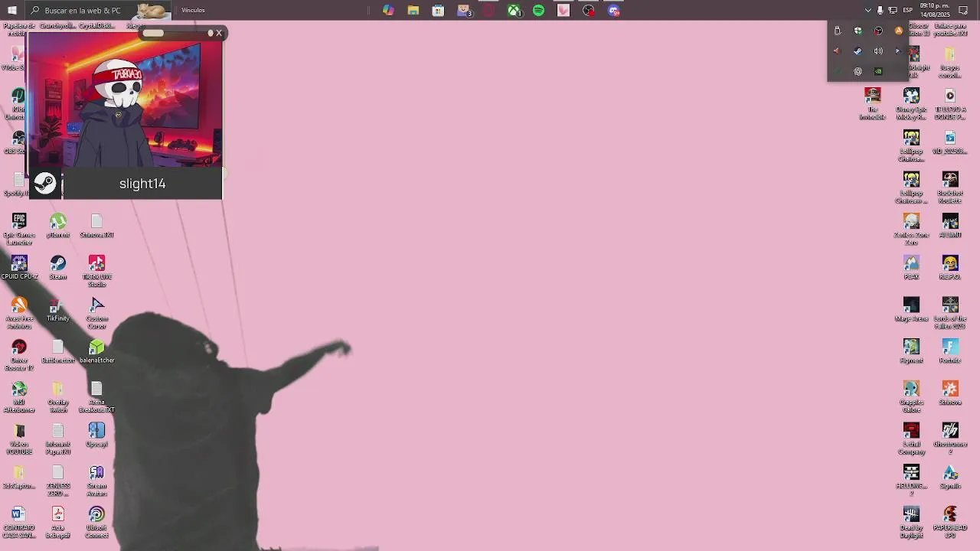This screenshot has height=551, width=980.
Task: Open the Acta bebe.pdf file
Action: [58, 523]
